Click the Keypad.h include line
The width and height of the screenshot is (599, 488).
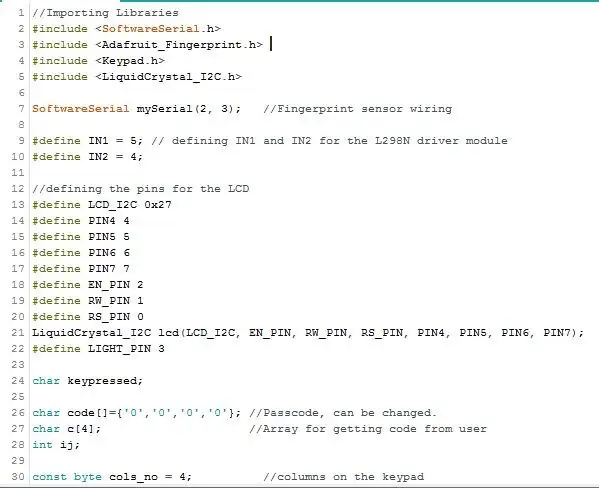pos(99,61)
